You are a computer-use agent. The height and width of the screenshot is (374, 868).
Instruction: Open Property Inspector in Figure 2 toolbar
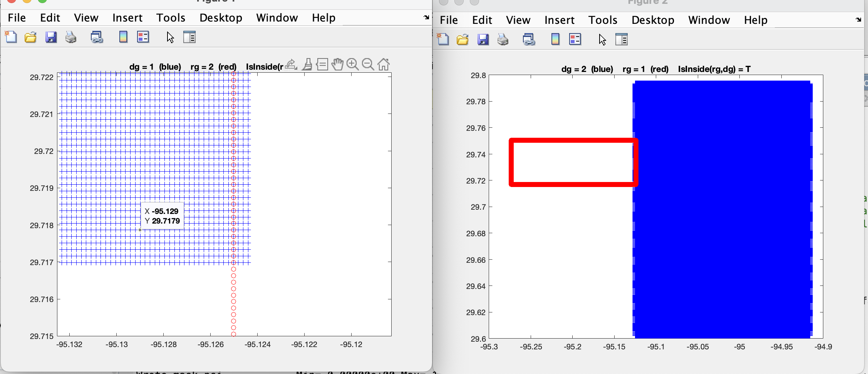point(621,39)
